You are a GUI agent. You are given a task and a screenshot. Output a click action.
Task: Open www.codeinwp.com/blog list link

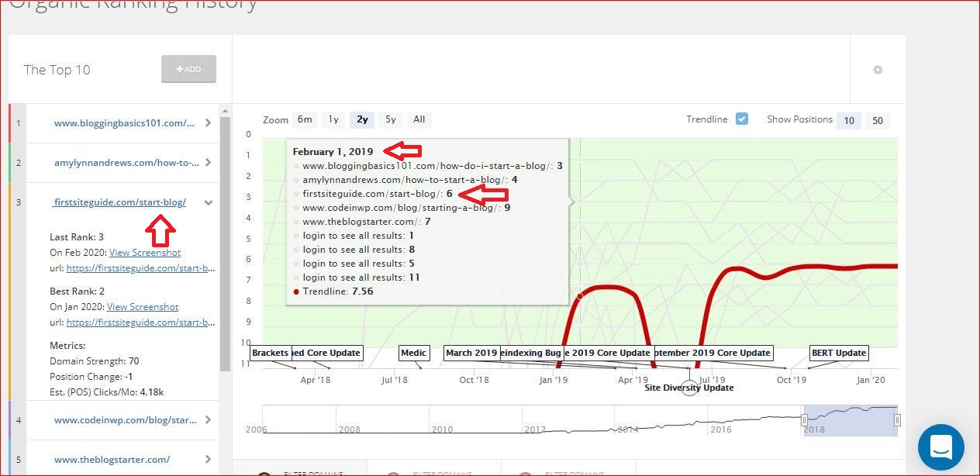click(126, 420)
